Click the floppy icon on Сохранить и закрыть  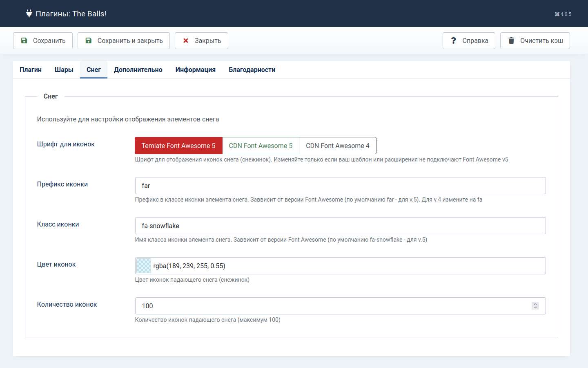click(x=89, y=40)
